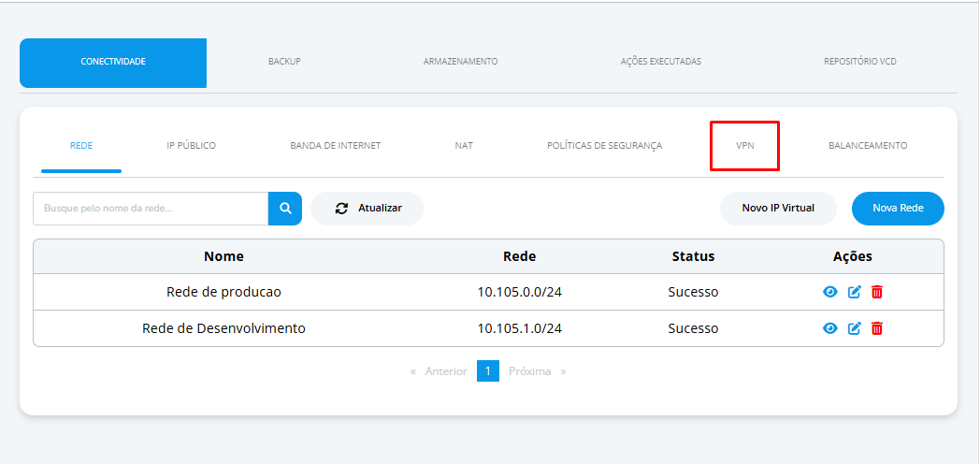Click the Nome column header
This screenshot has width=980, height=464.
pos(223,256)
